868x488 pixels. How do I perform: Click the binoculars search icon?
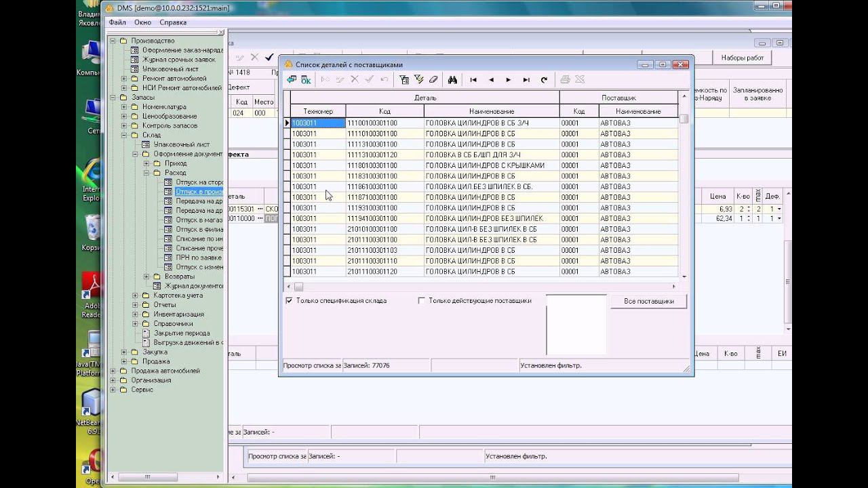pyautogui.click(x=452, y=80)
